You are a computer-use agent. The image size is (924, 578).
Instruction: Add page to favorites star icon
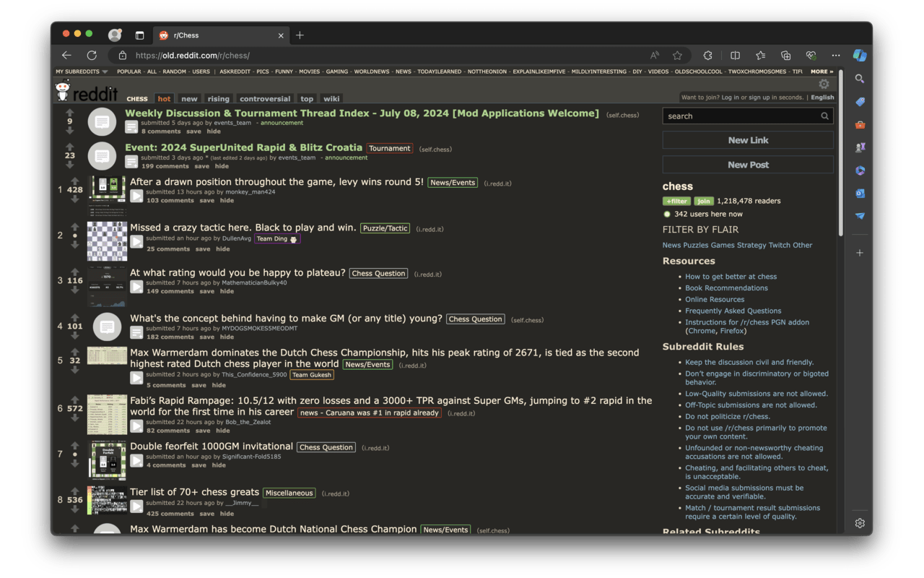click(677, 55)
